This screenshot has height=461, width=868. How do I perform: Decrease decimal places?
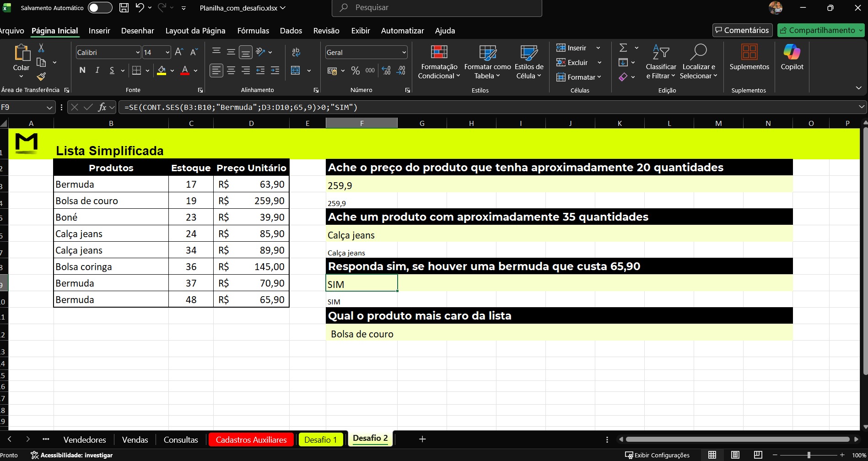click(401, 71)
